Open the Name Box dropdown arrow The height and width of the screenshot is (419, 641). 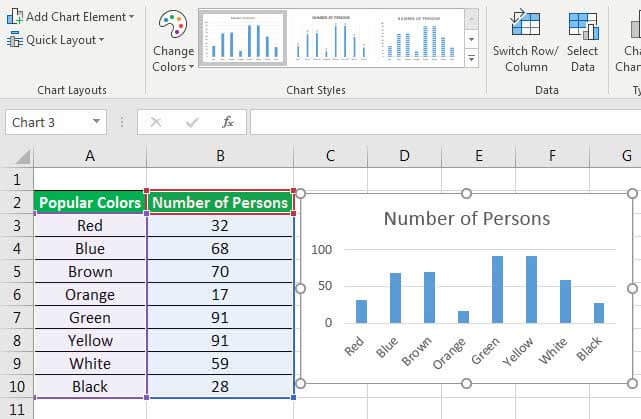click(96, 122)
